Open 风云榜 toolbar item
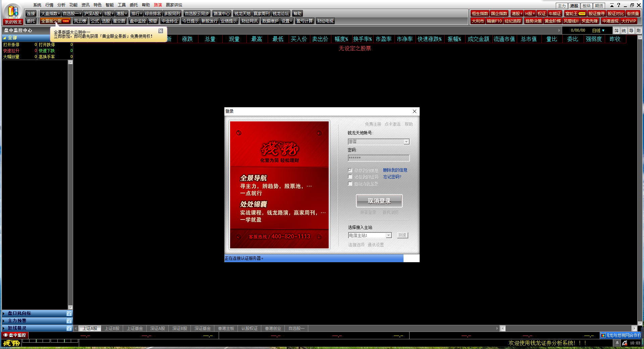This screenshot has width=644, height=349. (80, 21)
